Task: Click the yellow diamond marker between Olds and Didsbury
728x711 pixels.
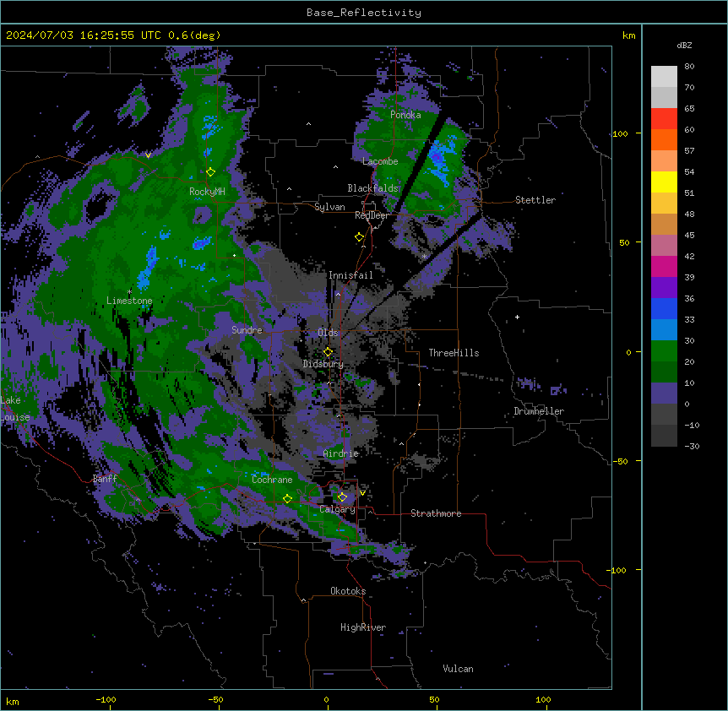Action: pos(328,352)
